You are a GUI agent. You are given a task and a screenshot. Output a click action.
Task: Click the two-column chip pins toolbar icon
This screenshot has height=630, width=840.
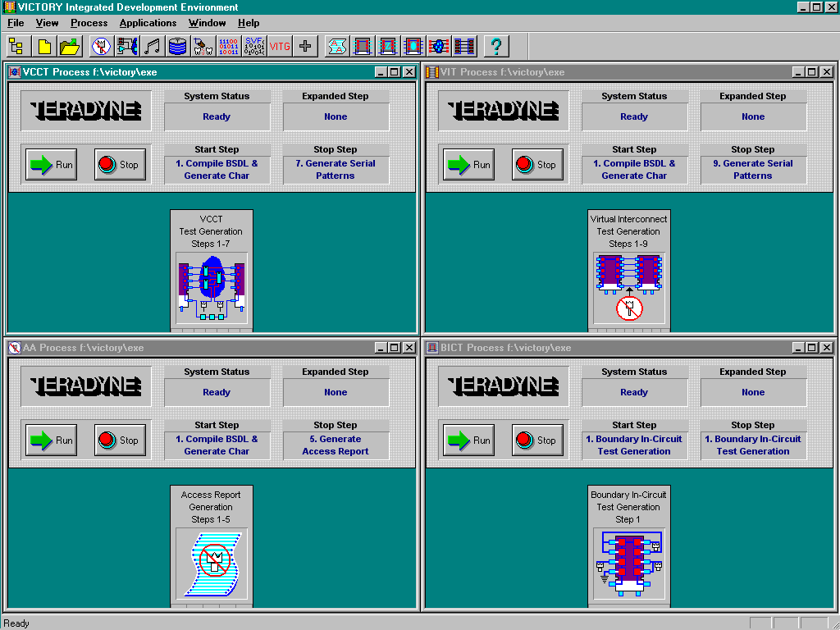464,46
